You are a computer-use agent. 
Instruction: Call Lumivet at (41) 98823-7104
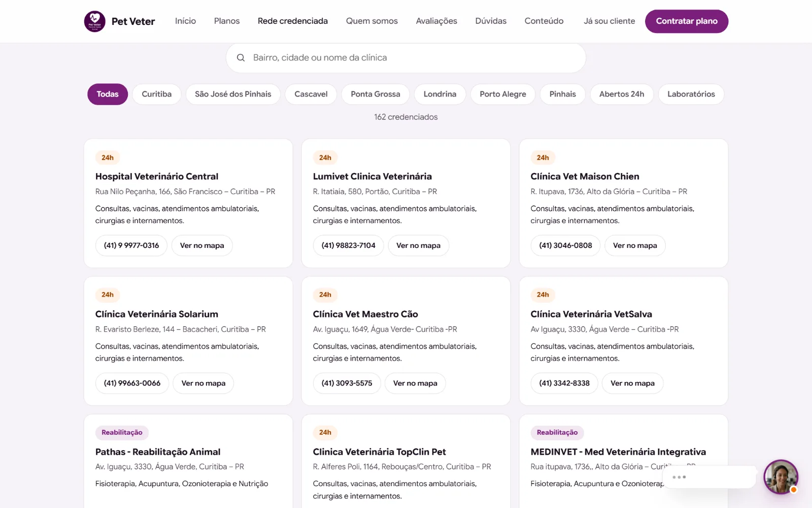click(x=349, y=246)
